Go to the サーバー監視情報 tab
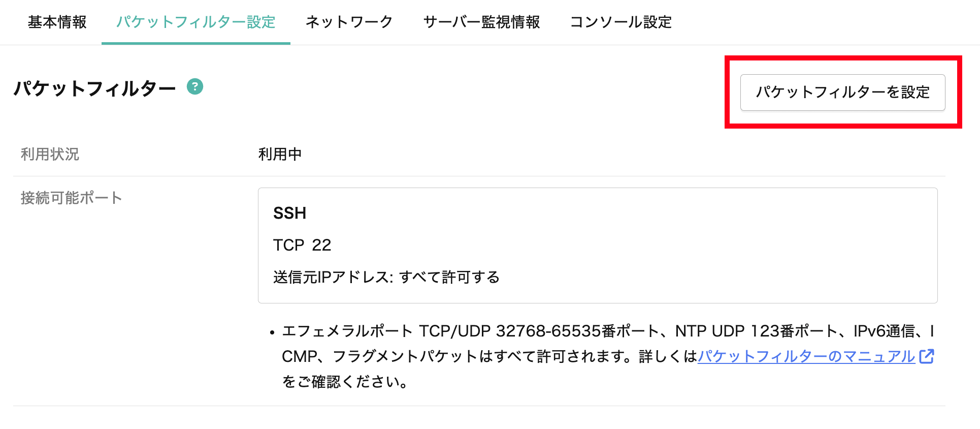Screen dimensions: 980x429 tap(481, 22)
